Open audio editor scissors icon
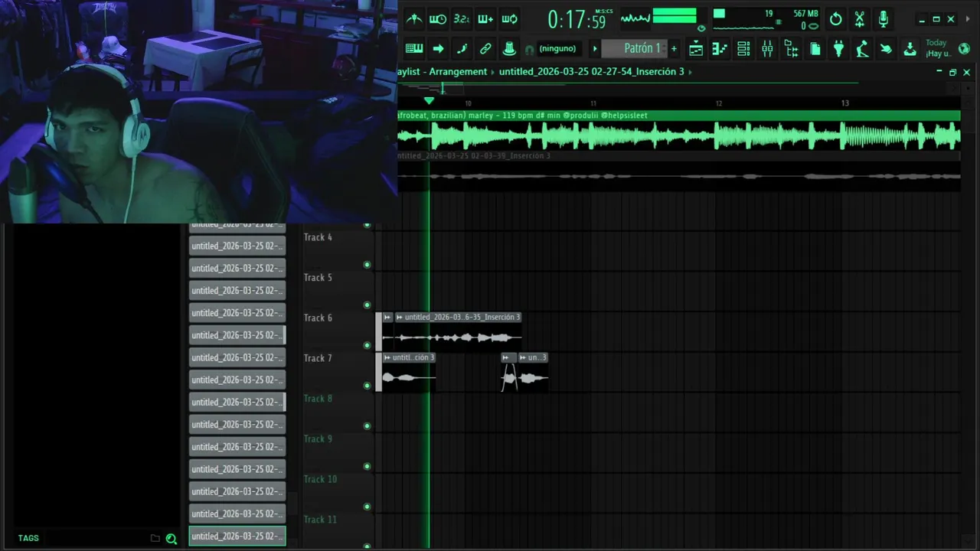Image resolution: width=980 pixels, height=551 pixels. 860,19
